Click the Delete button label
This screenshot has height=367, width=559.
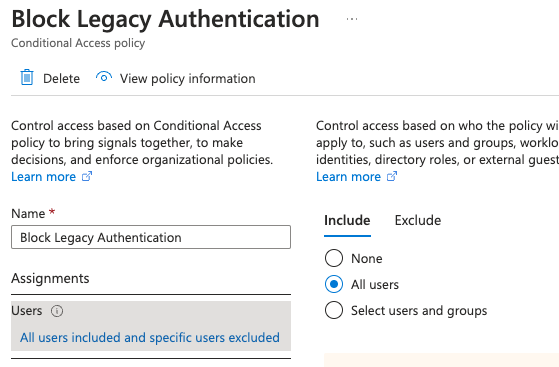(x=61, y=78)
